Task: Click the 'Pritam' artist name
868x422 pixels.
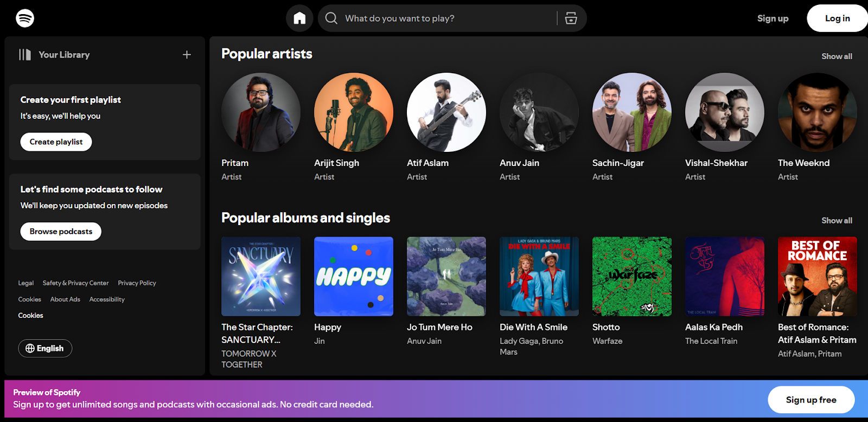Action: tap(235, 163)
